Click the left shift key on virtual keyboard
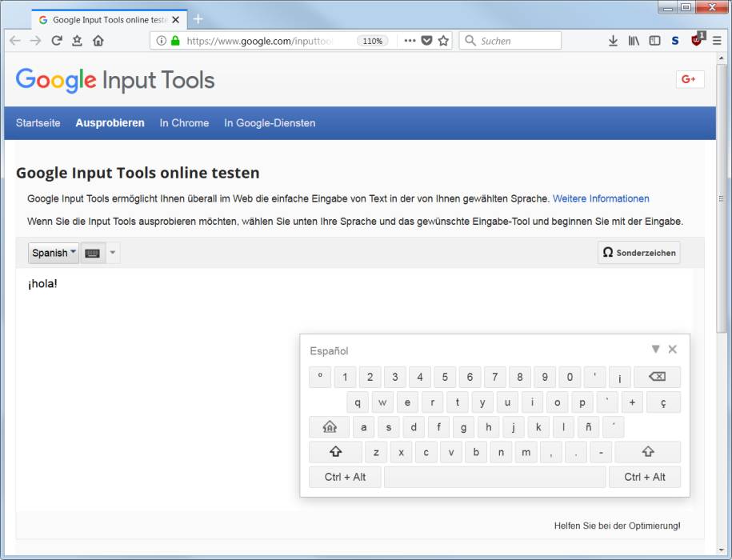This screenshot has height=560, width=732. click(335, 452)
